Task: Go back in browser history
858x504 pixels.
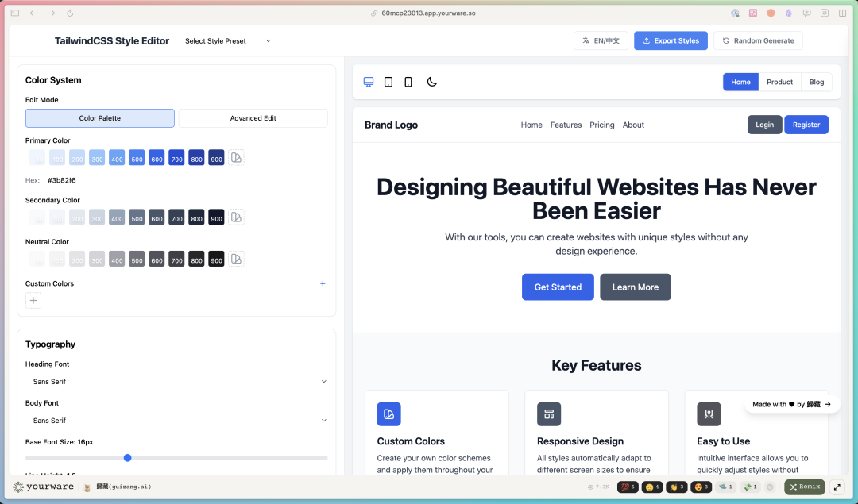Action: click(33, 13)
